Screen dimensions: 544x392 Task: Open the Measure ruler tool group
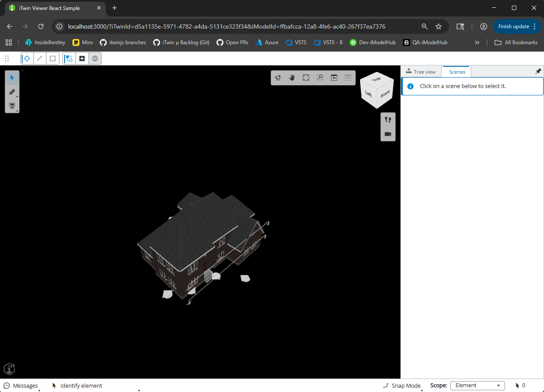[12, 91]
